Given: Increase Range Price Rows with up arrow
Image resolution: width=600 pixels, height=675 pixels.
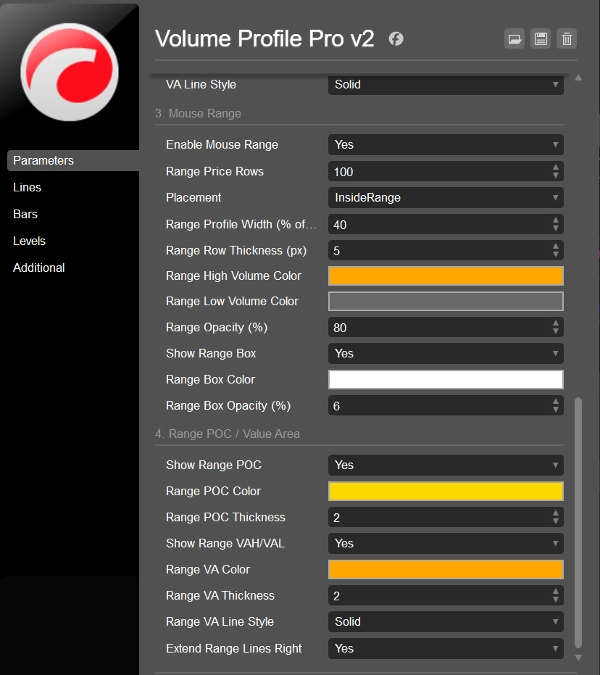Looking at the screenshot, I should pos(556,167).
